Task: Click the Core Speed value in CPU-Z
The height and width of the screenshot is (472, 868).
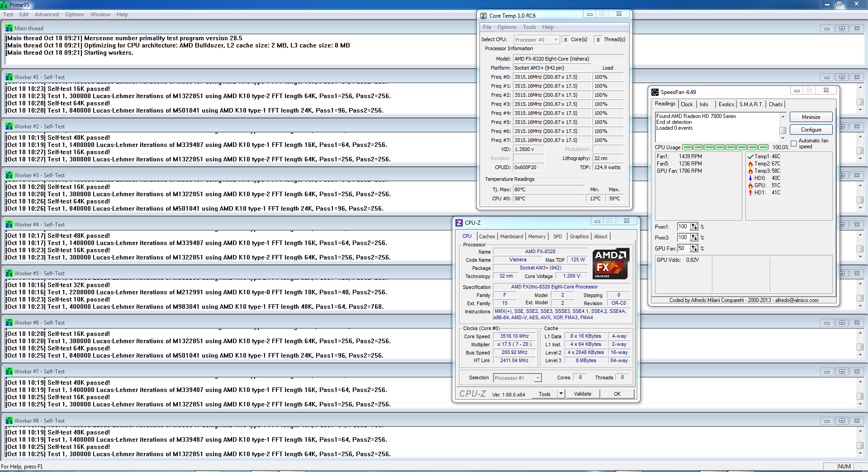Action: (514, 336)
